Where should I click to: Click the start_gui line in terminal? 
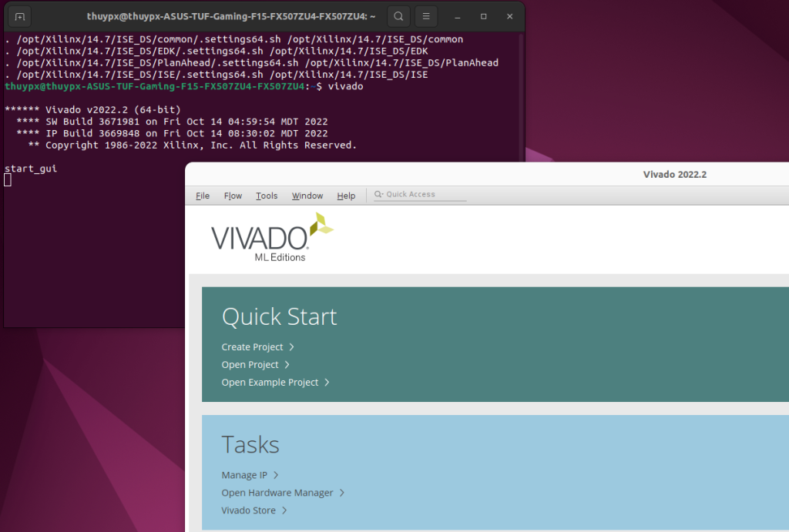(31, 169)
